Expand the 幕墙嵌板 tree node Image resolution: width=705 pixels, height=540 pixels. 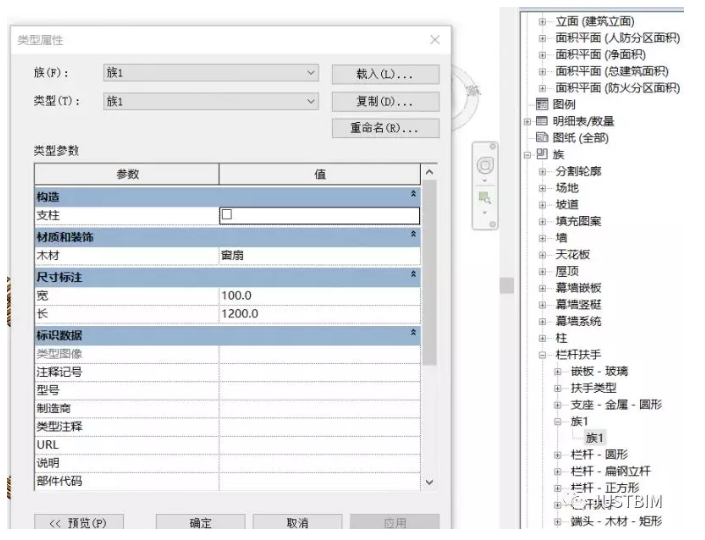[x=542, y=288]
